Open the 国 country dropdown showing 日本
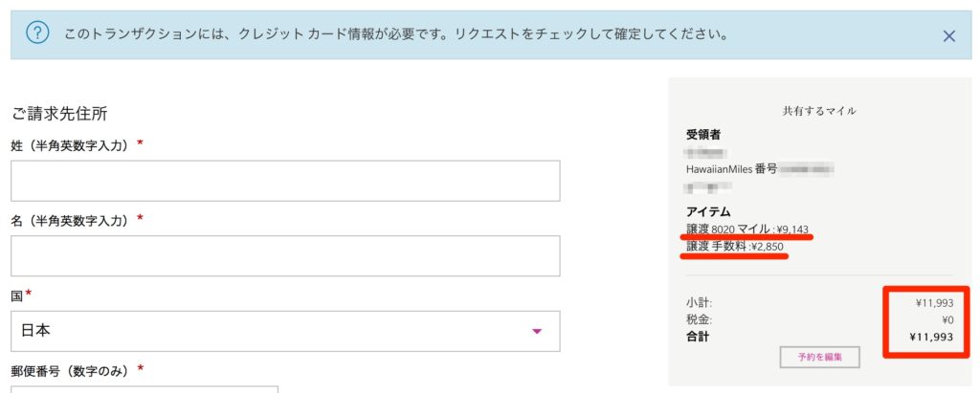This screenshot has height=393, width=980. point(285,331)
